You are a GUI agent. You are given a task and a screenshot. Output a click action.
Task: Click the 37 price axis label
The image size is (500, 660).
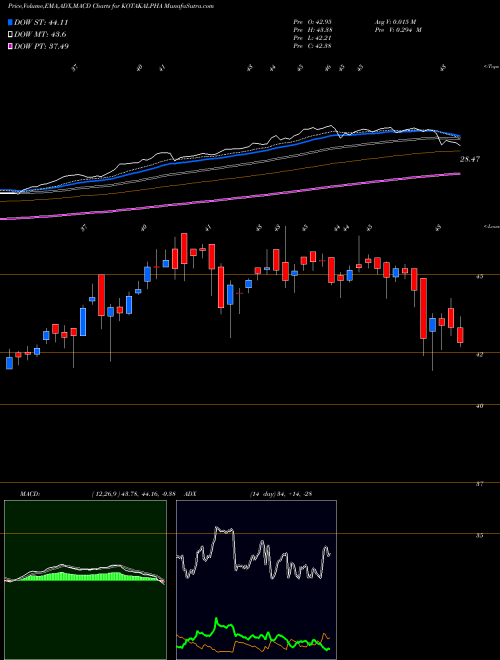coord(480,484)
